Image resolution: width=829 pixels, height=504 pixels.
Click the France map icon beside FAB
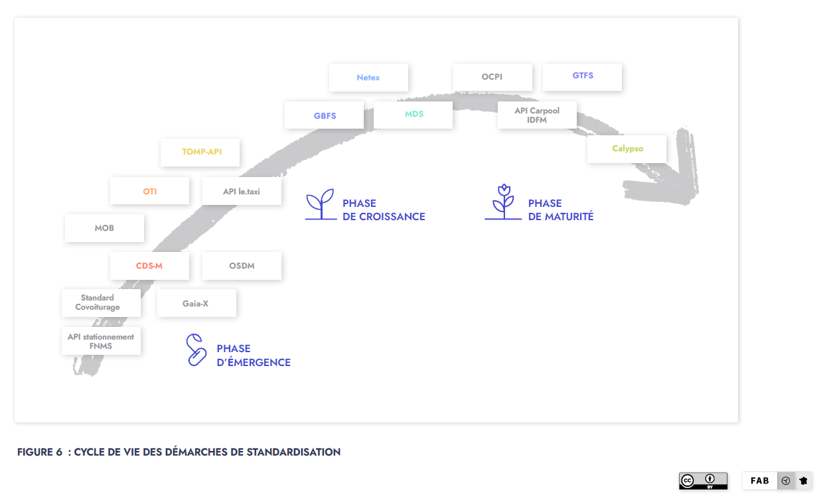point(804,480)
